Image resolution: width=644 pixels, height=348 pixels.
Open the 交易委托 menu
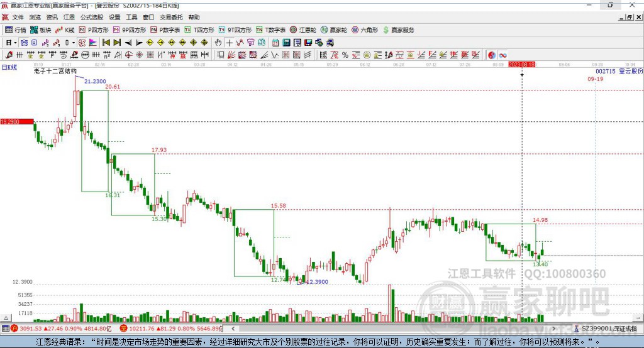[x=171, y=17]
